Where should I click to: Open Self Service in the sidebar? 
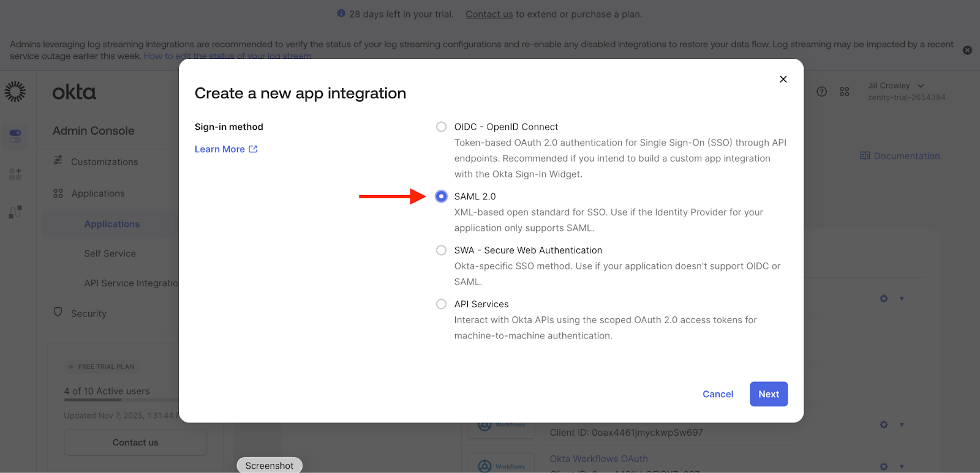tap(110, 253)
